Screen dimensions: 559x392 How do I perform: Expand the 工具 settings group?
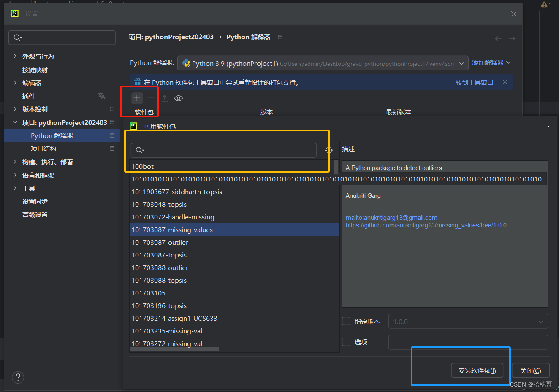tap(15, 188)
